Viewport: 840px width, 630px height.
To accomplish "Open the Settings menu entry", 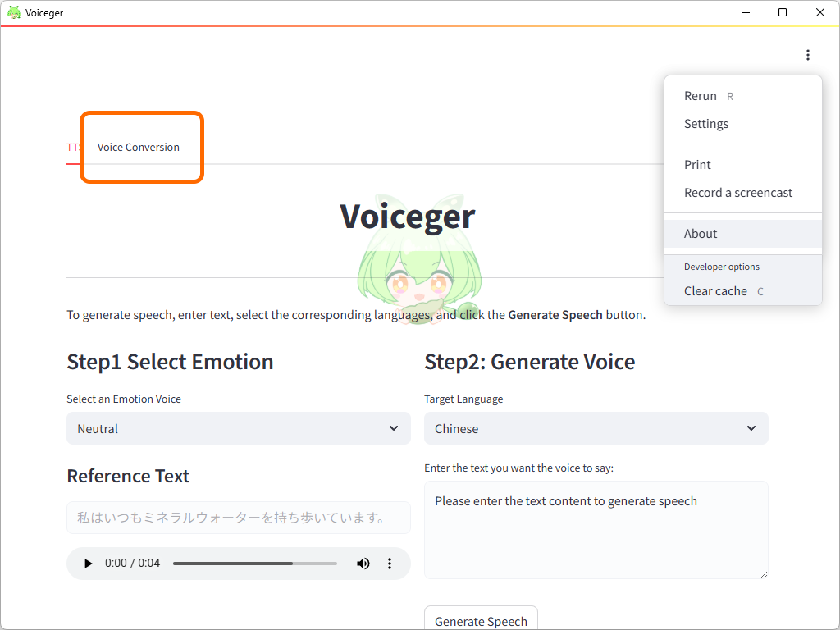I will pyautogui.click(x=705, y=123).
